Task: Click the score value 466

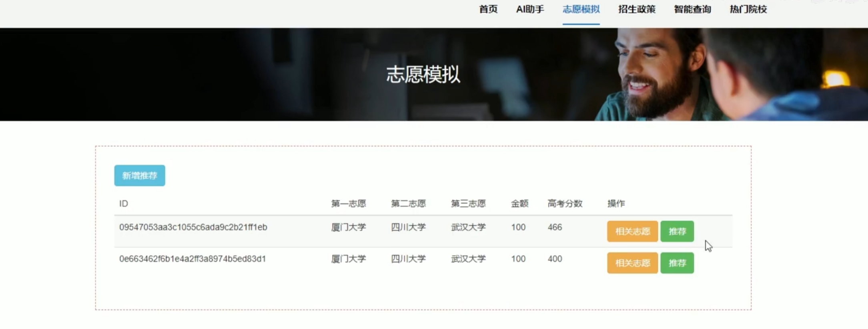Action: pos(555,227)
